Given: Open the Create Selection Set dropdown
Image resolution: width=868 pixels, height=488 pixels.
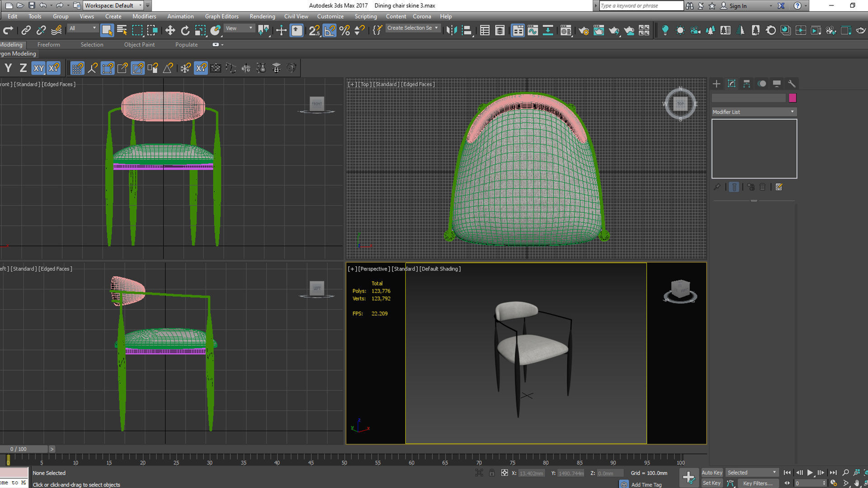Looking at the screenshot, I should 412,28.
